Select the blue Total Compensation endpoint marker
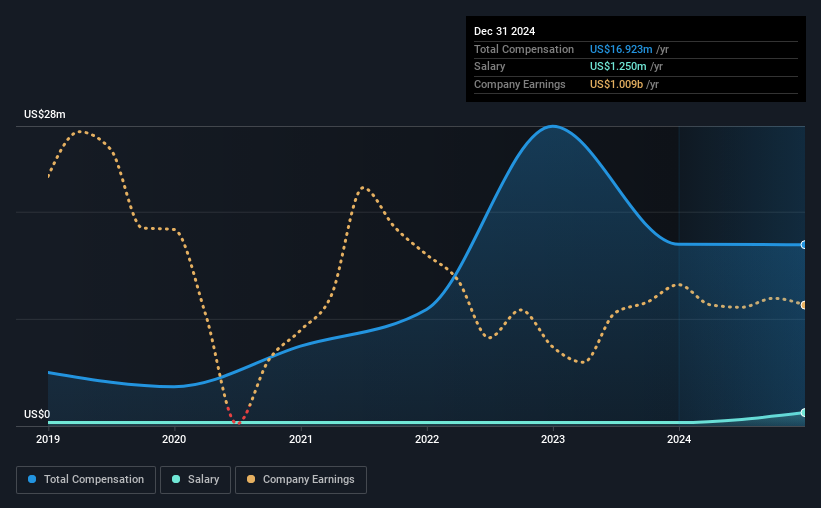Viewport: 821px width, 508px height. [x=804, y=245]
